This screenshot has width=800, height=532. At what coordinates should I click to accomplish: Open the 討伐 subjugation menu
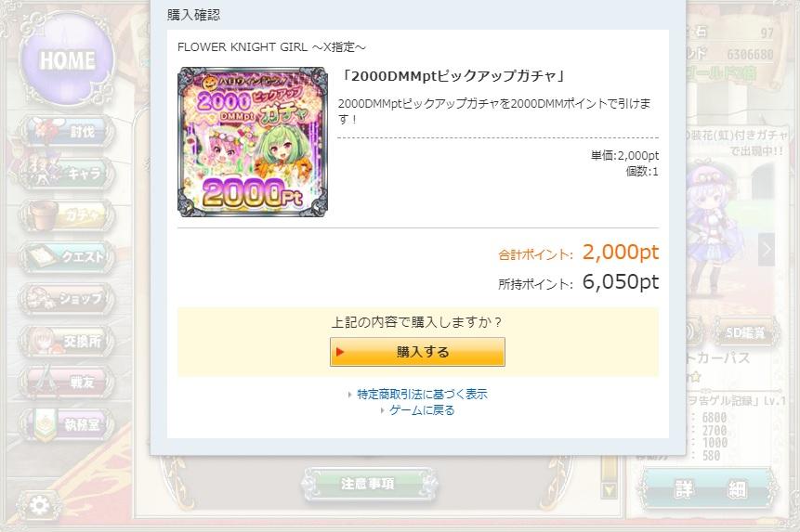pyautogui.click(x=66, y=132)
